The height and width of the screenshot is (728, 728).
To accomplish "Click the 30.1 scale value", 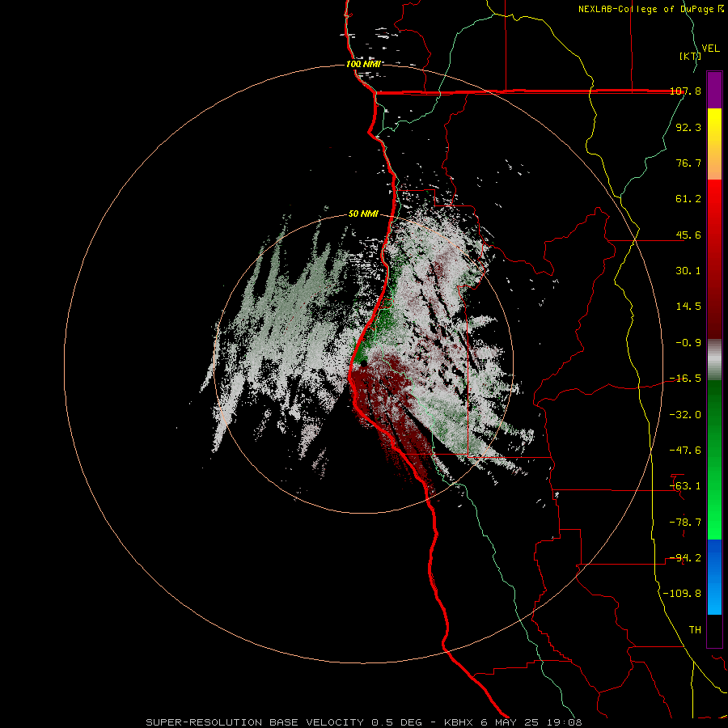I will (x=688, y=271).
